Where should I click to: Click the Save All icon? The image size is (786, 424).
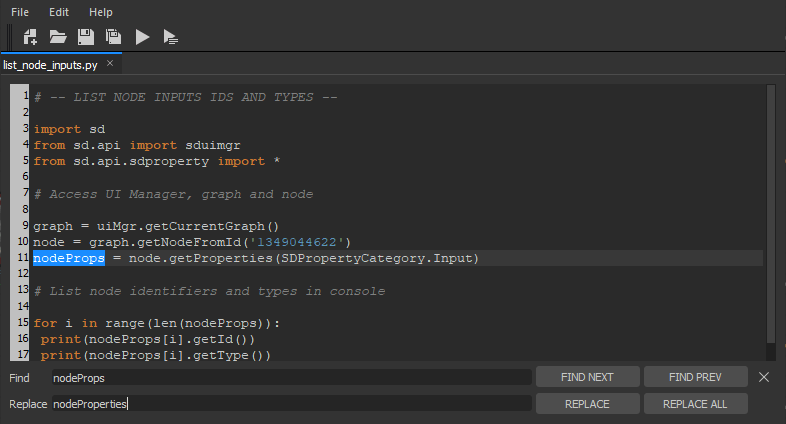pos(114,37)
